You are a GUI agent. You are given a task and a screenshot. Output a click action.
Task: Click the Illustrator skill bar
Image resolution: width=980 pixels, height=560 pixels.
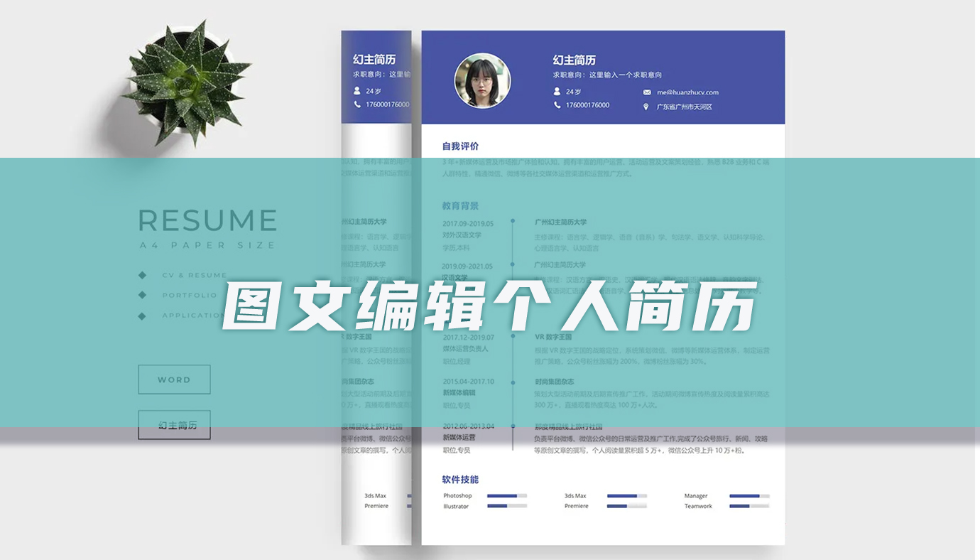(x=507, y=506)
